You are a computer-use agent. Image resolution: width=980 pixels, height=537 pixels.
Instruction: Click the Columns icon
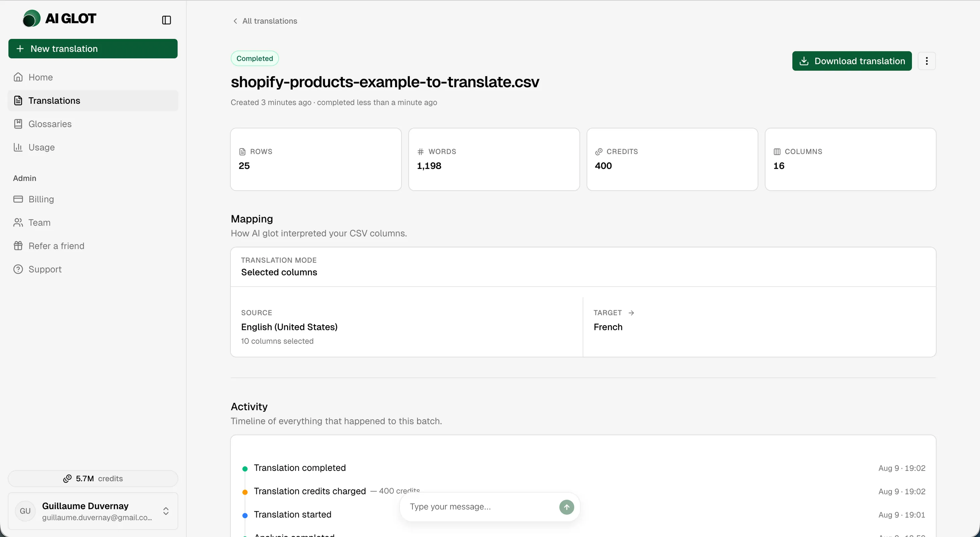click(x=777, y=151)
